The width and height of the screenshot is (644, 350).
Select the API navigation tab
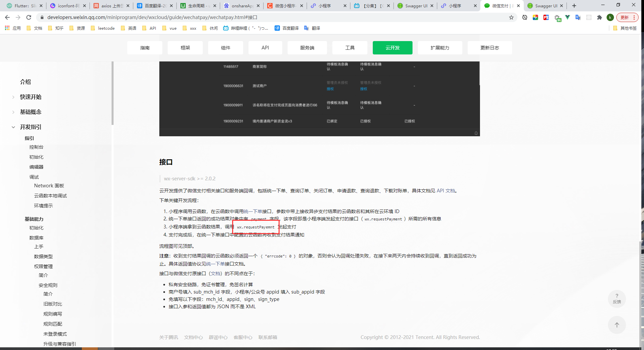[x=265, y=48]
